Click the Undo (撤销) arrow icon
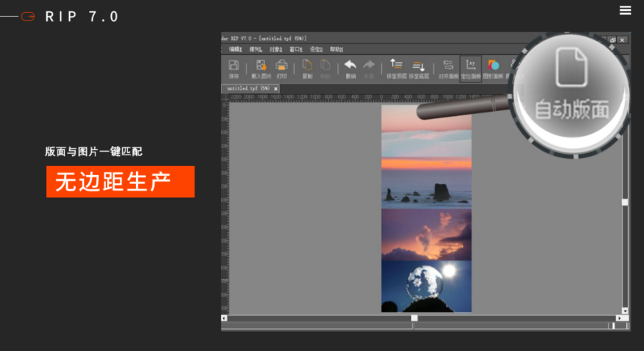644x351 pixels. 350,68
